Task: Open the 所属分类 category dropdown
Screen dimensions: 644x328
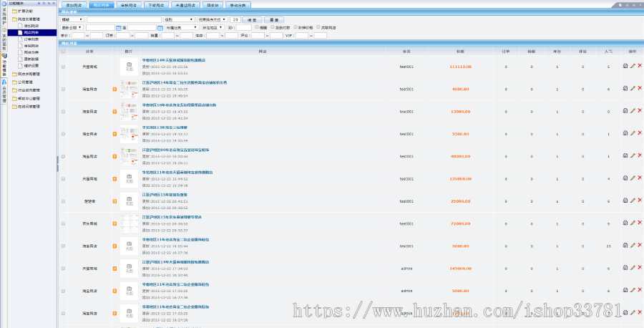Action: click(182, 27)
